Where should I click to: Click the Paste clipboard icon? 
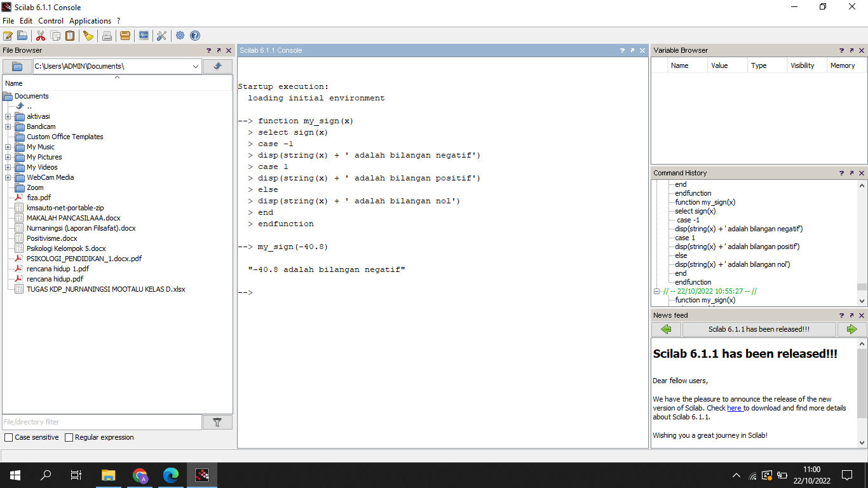coord(70,36)
